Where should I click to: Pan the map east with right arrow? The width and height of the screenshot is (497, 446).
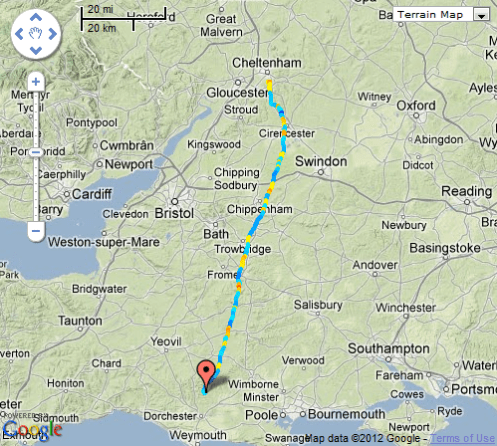pos(53,34)
